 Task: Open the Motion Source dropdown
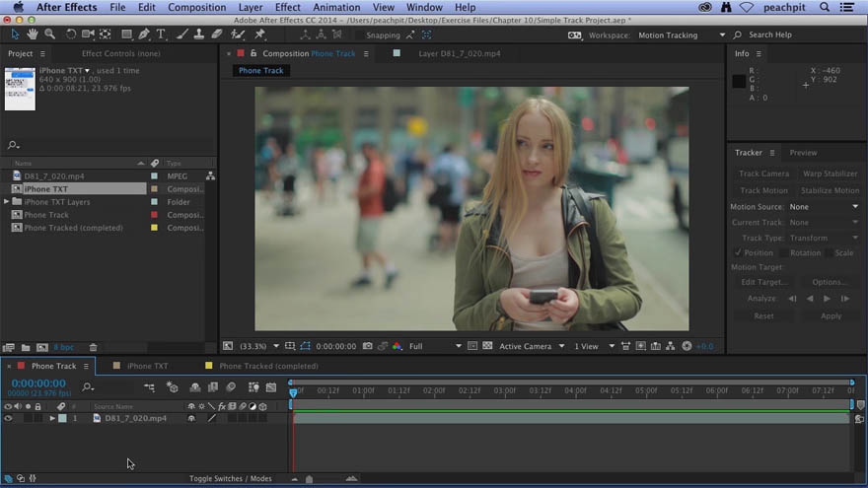click(x=824, y=206)
